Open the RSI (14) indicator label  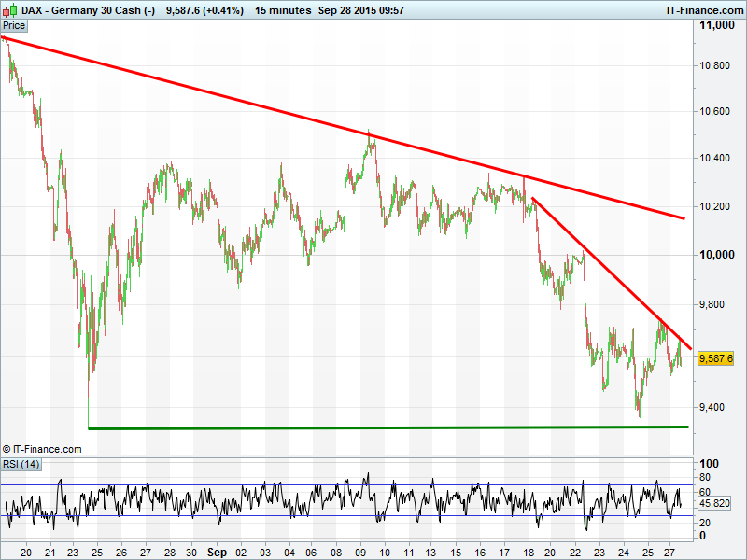click(21, 464)
